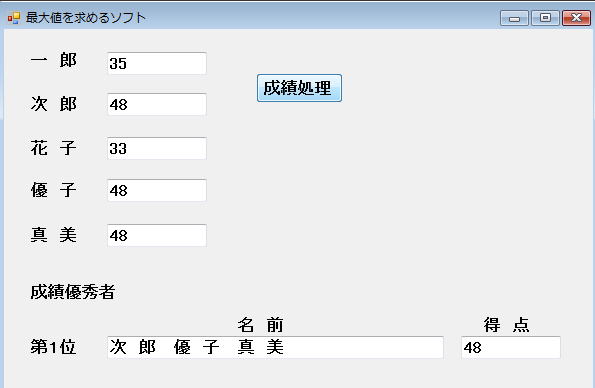Minimize the 最大値を求めるソフト window
The image size is (595, 388).
(514, 18)
